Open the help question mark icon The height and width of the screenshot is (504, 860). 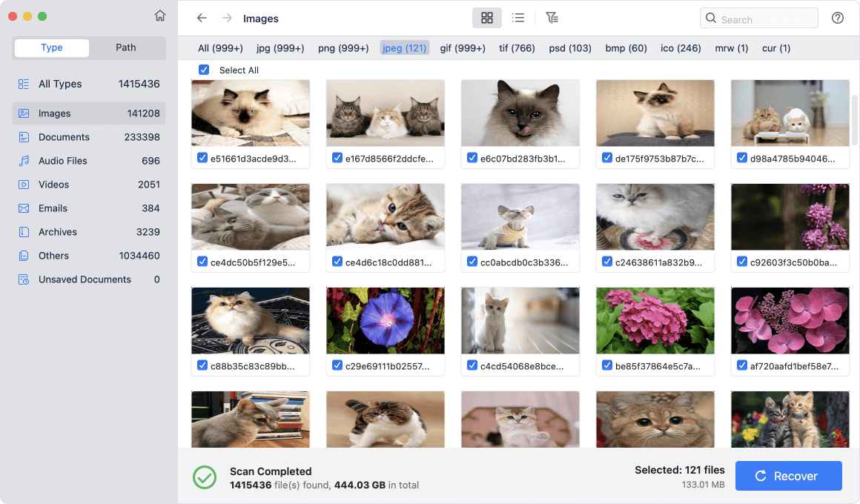(x=838, y=18)
